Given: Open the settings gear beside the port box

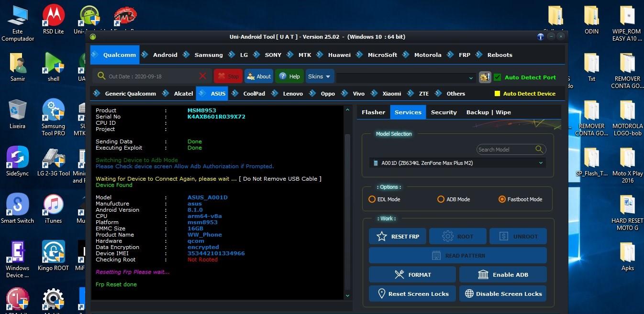Looking at the screenshot, I should click(x=485, y=77).
